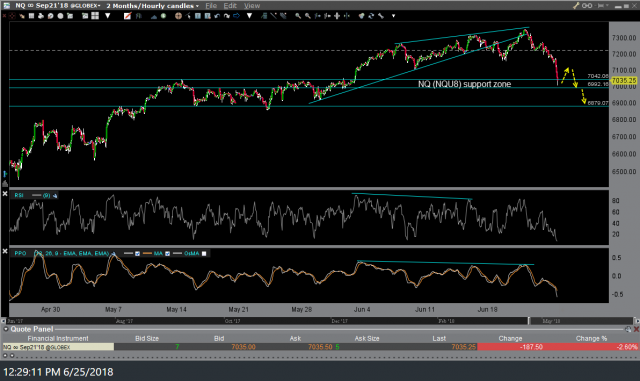Click the redo arrow icon

tap(227, 16)
